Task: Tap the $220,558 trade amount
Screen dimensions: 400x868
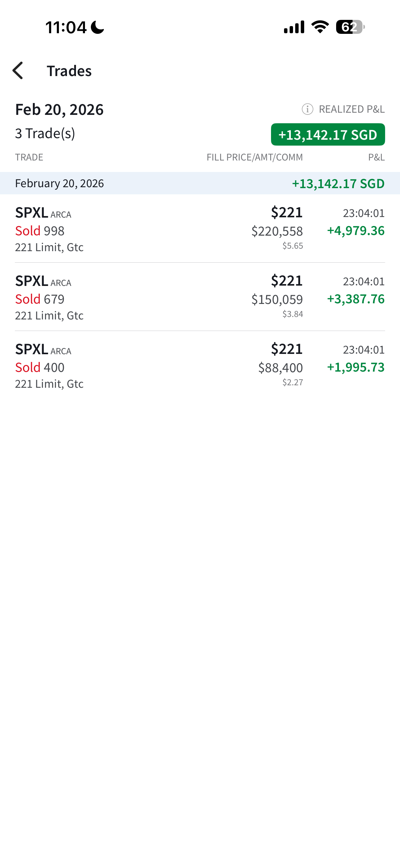Action: tap(277, 231)
